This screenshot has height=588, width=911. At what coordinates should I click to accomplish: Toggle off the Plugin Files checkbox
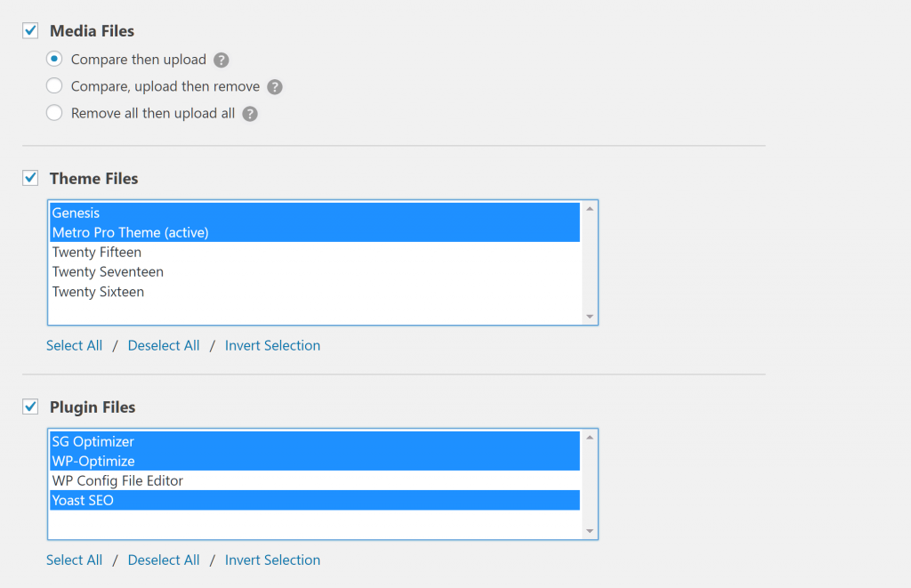coord(29,406)
